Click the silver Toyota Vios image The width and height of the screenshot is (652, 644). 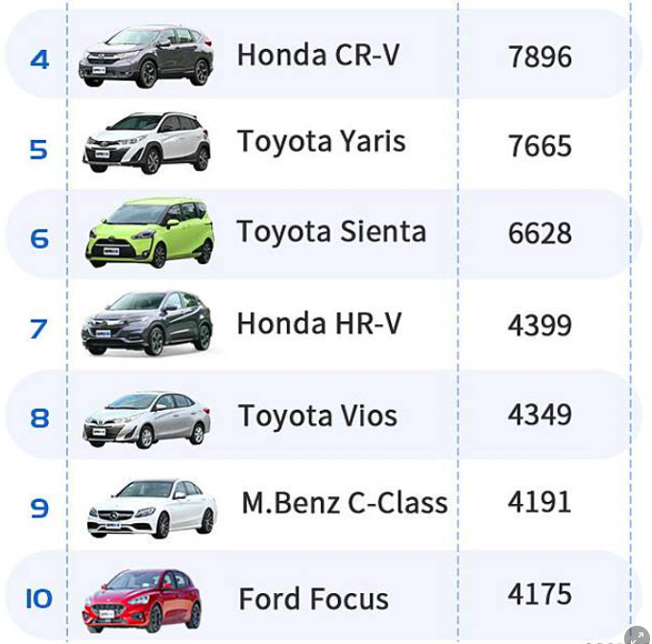pyautogui.click(x=146, y=418)
